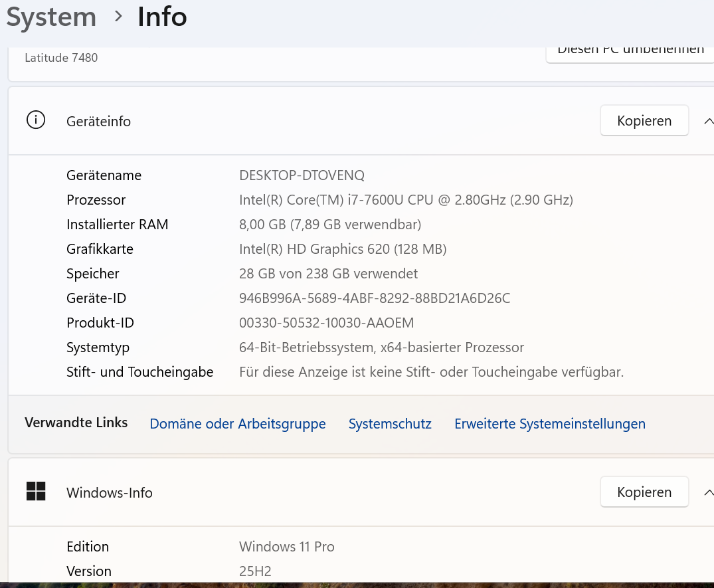Viewport: 714px width, 588px height.
Task: Select the Geräte-ID value 946B996A-5689-4ABF
Action: [375, 298]
